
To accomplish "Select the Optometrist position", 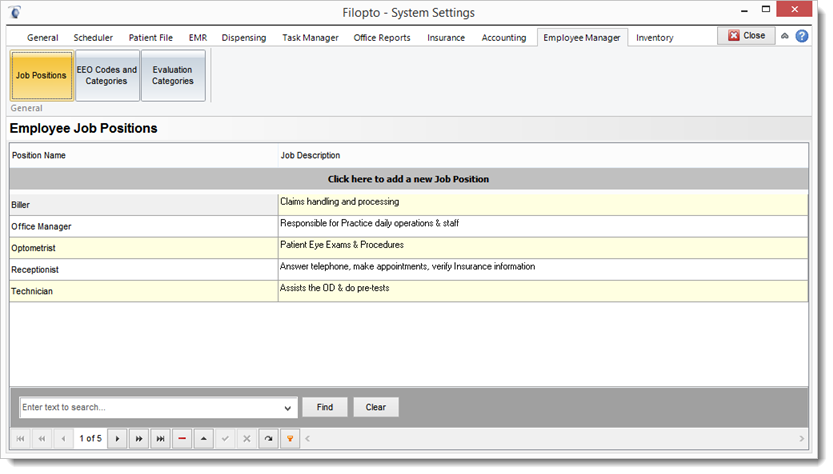I will pyautogui.click(x=143, y=248).
